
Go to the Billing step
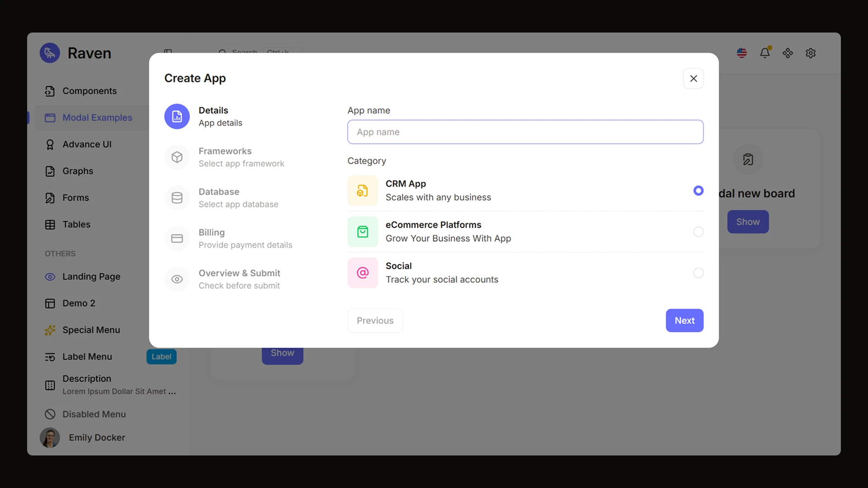point(228,239)
